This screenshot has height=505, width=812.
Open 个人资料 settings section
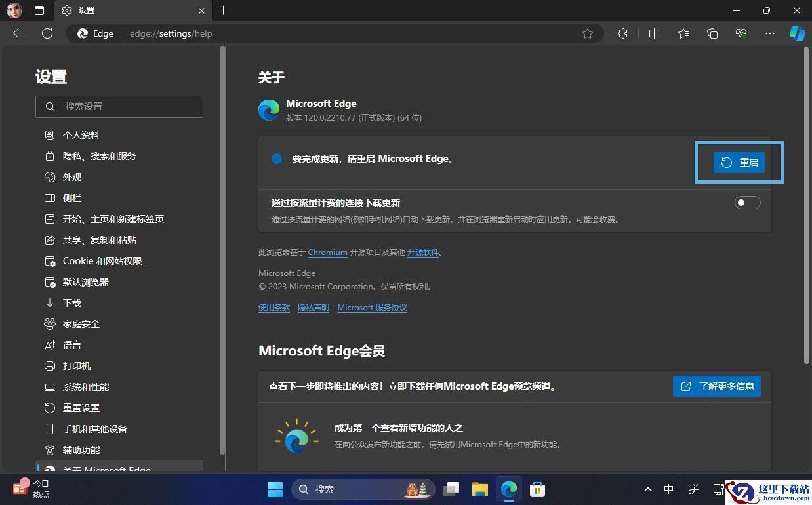[x=119, y=135]
